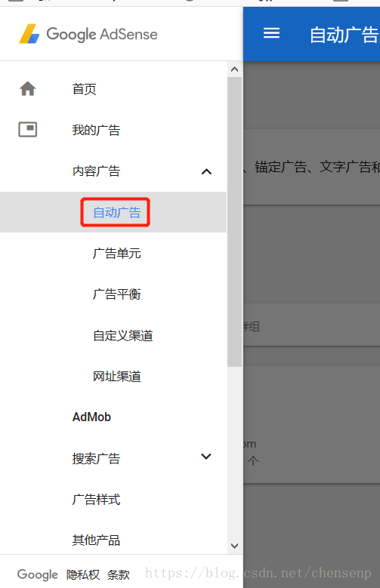380x588 pixels.
Task: Toggle the hamburger menu in blue header
Action: [x=271, y=33]
